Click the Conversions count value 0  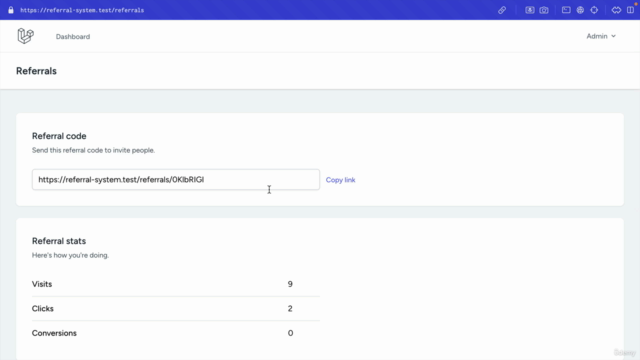[290, 333]
